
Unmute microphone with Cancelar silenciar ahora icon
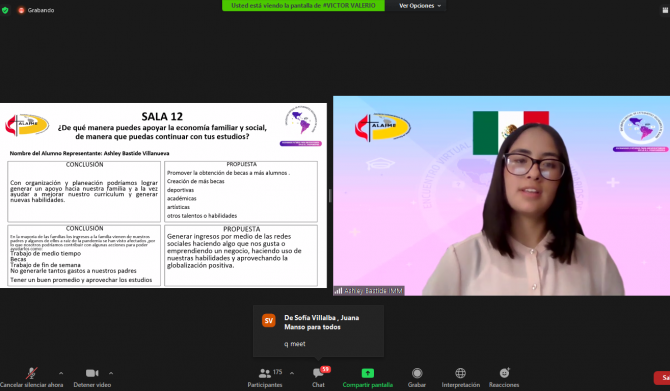click(x=31, y=373)
